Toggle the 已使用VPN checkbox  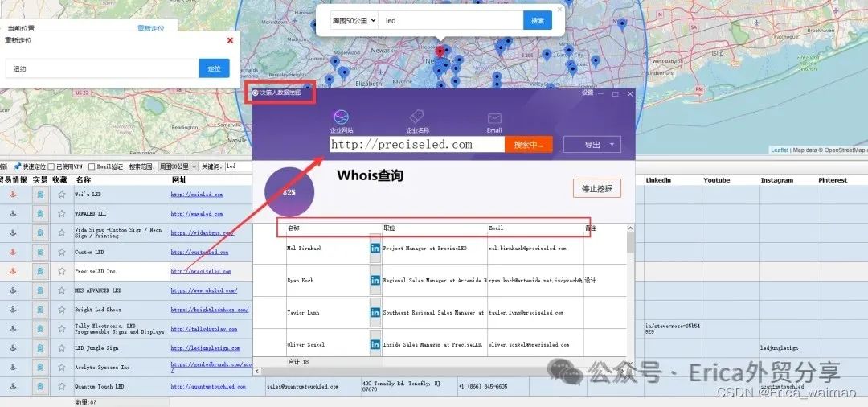(x=51, y=166)
